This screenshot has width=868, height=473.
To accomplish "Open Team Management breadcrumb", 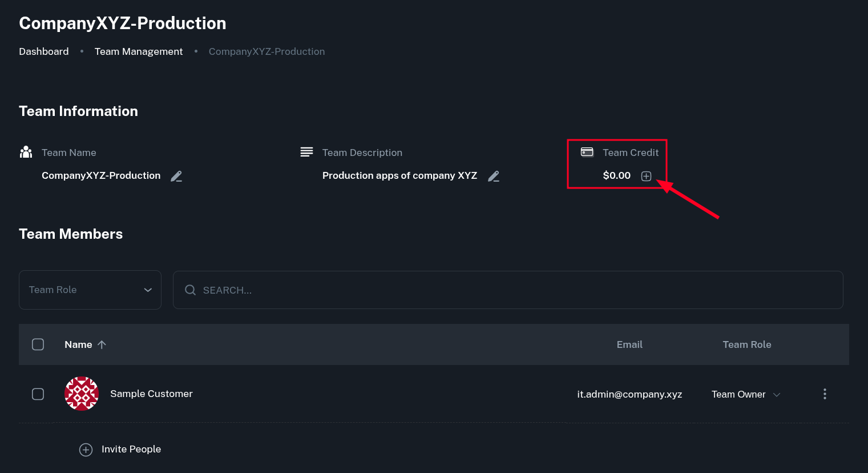I will point(139,51).
